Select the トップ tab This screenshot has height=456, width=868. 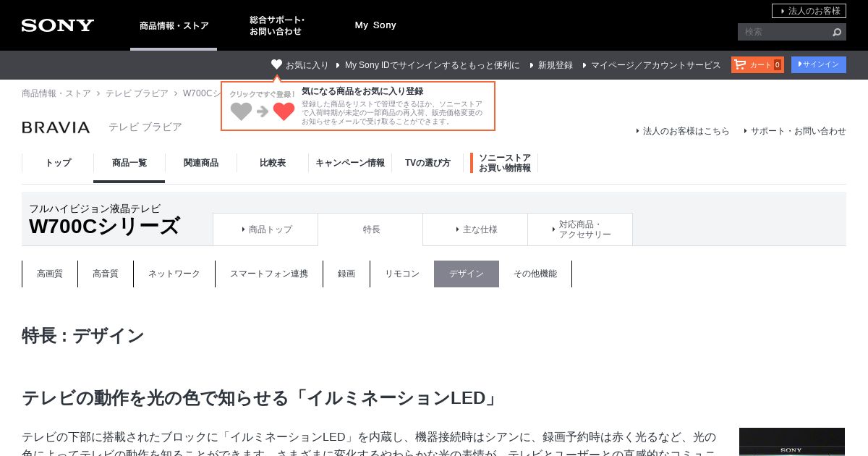tap(58, 163)
